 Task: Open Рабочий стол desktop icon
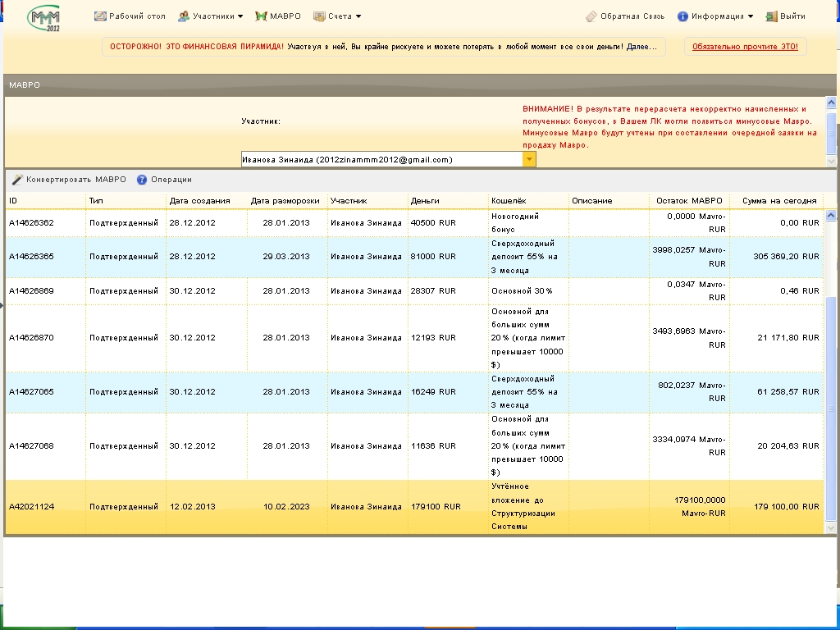pos(100,16)
